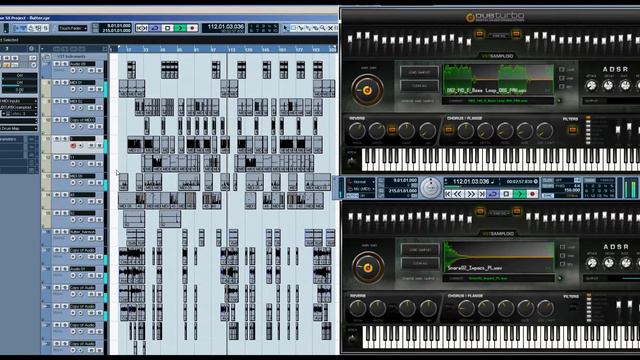Click Clear All in the upper Samploid plugin
This screenshot has height=360, width=640.
pyautogui.click(x=419, y=86)
